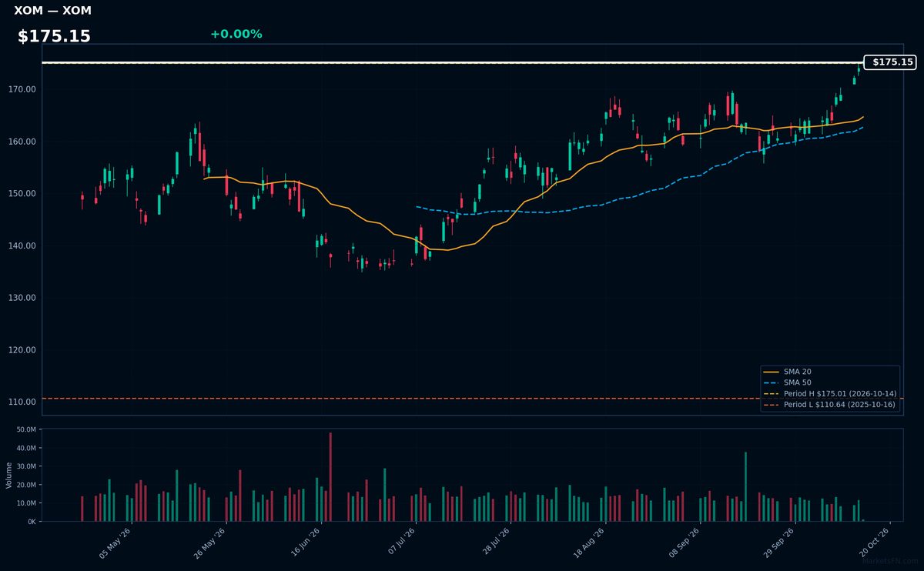This screenshot has width=924, height=571.
Task: Select Period H $175.01 legend entry
Action: (830, 393)
